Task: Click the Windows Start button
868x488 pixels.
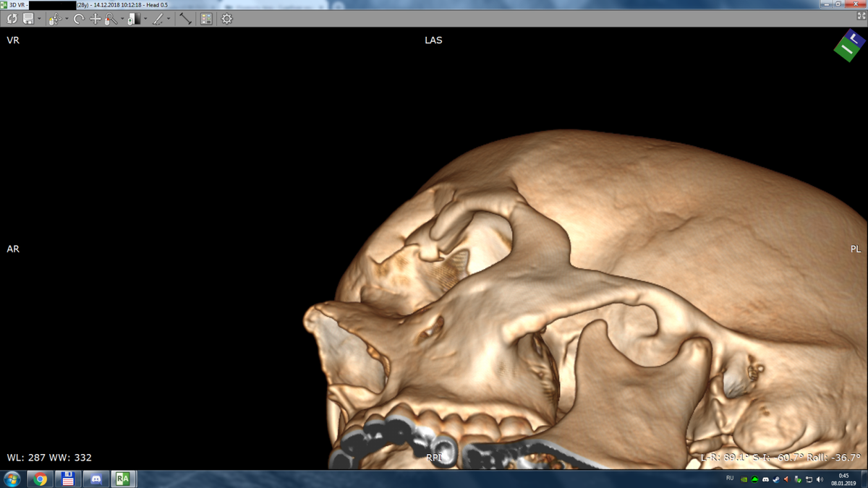Action: pyautogui.click(x=12, y=479)
